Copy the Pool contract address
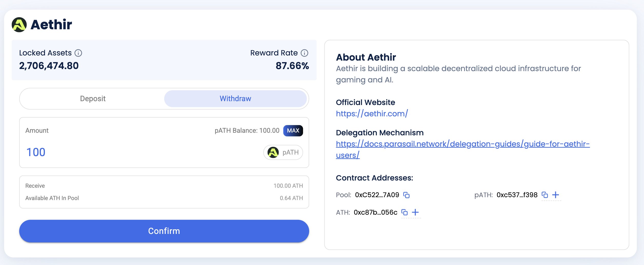 [x=406, y=195]
